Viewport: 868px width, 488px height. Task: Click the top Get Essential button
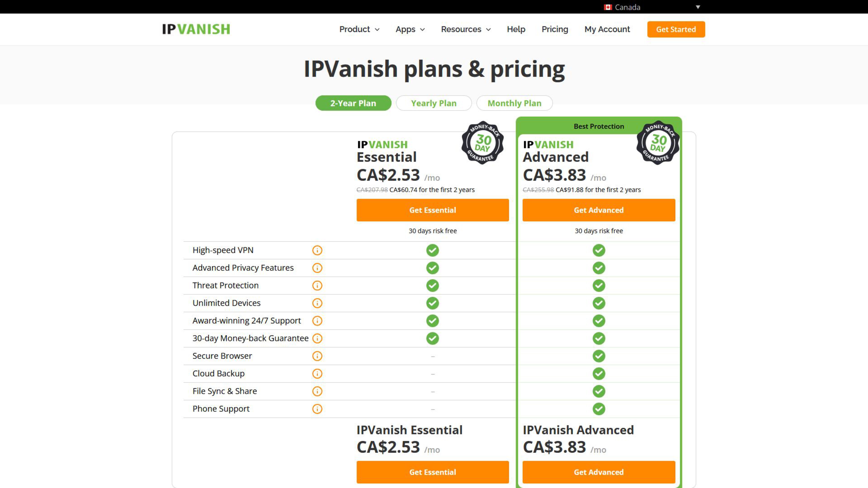[x=433, y=210]
